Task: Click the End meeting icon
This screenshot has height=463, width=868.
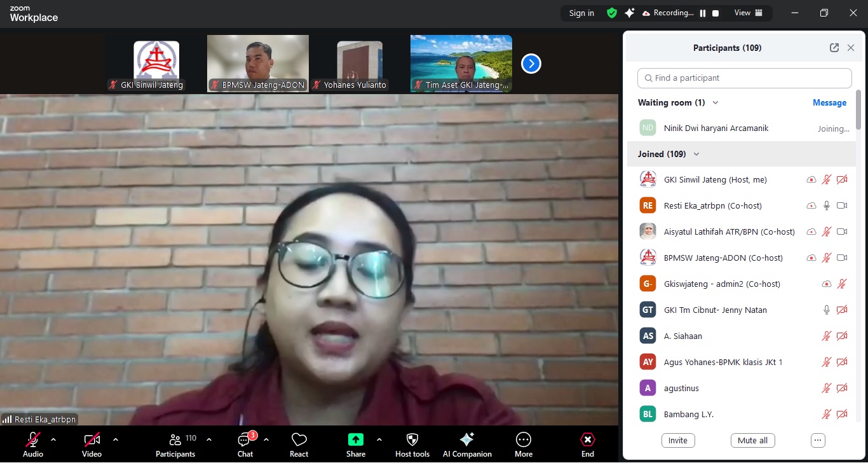Action: point(588,440)
